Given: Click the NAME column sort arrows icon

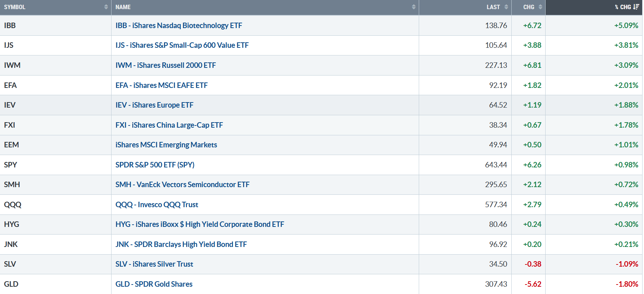Looking at the screenshot, I should (414, 7).
